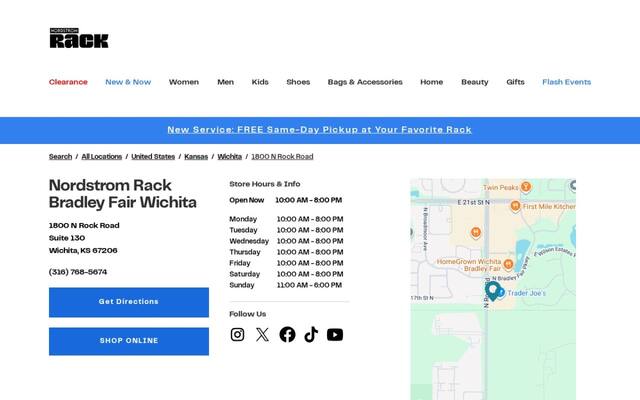Click the 1800 N Rock Road breadcrumb

tap(282, 156)
